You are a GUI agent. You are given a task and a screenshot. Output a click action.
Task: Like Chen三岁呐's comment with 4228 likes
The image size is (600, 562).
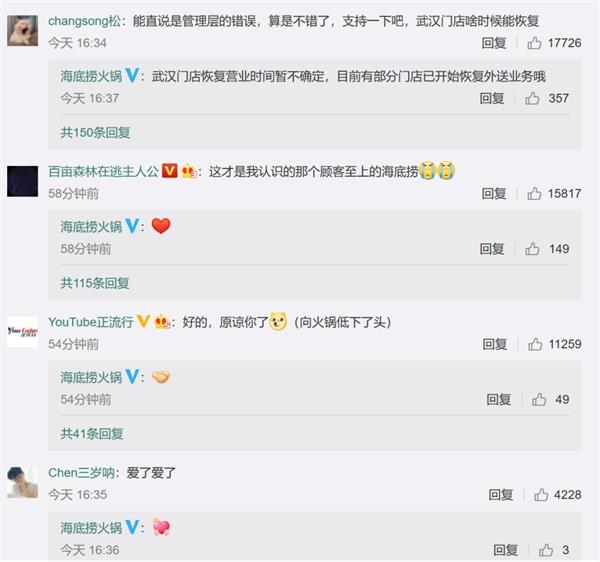click(x=541, y=495)
